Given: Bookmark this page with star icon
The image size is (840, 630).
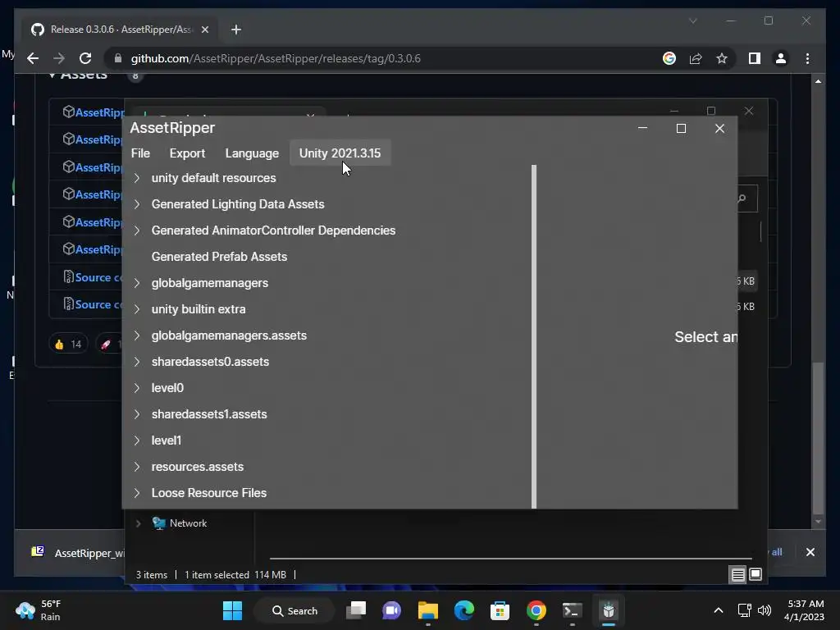Looking at the screenshot, I should 722,58.
